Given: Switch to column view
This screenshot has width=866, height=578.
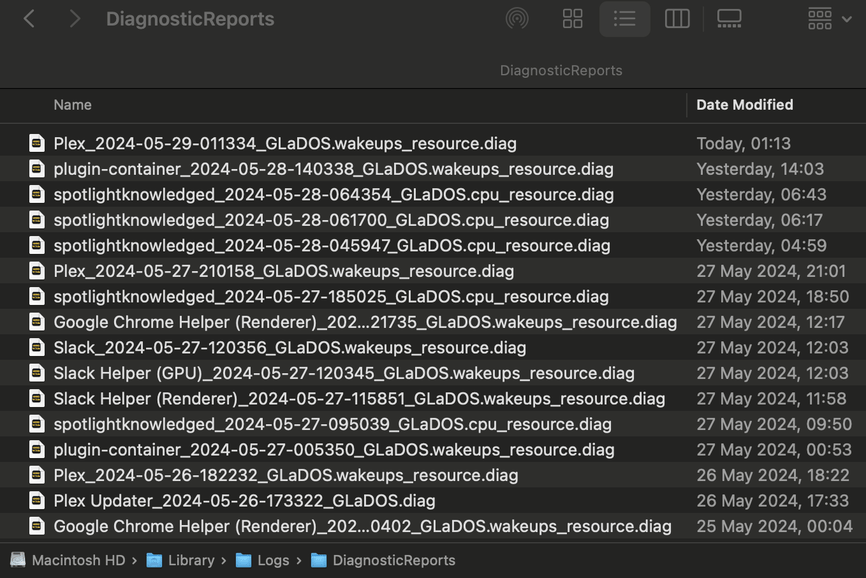Looking at the screenshot, I should (x=677, y=19).
